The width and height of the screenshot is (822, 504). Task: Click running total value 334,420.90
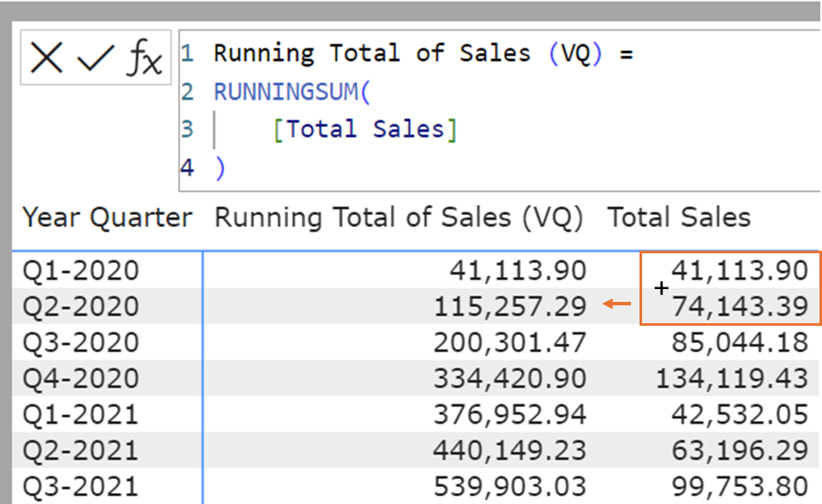[510, 378]
